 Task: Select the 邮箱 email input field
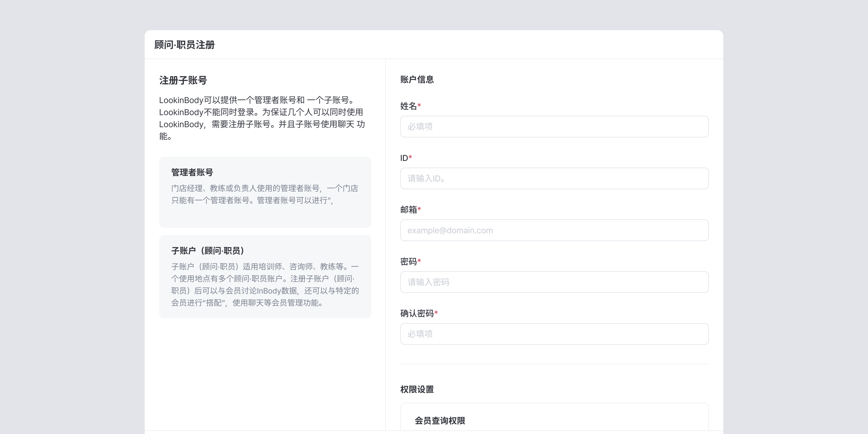click(554, 230)
